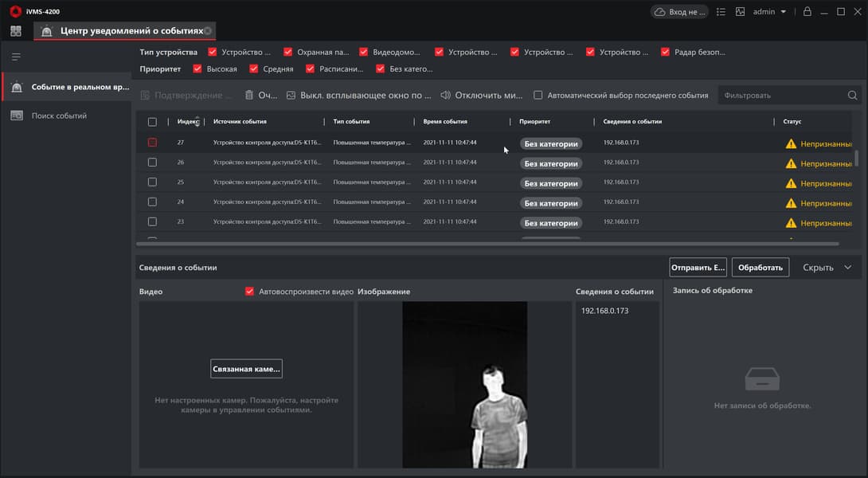Lock the client with the padlock icon

pos(807,12)
